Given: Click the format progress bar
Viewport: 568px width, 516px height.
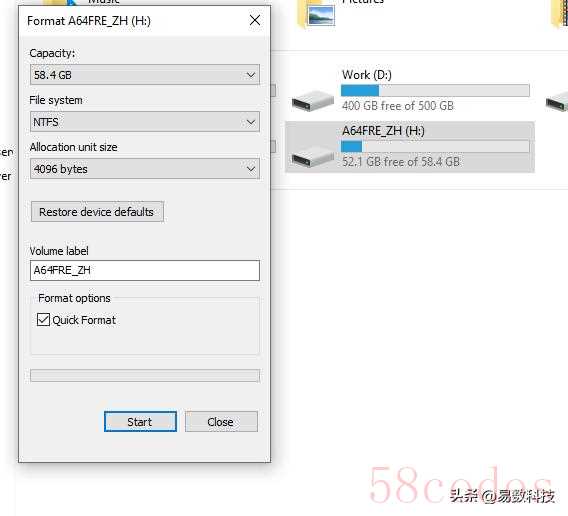Looking at the screenshot, I should pos(145,375).
